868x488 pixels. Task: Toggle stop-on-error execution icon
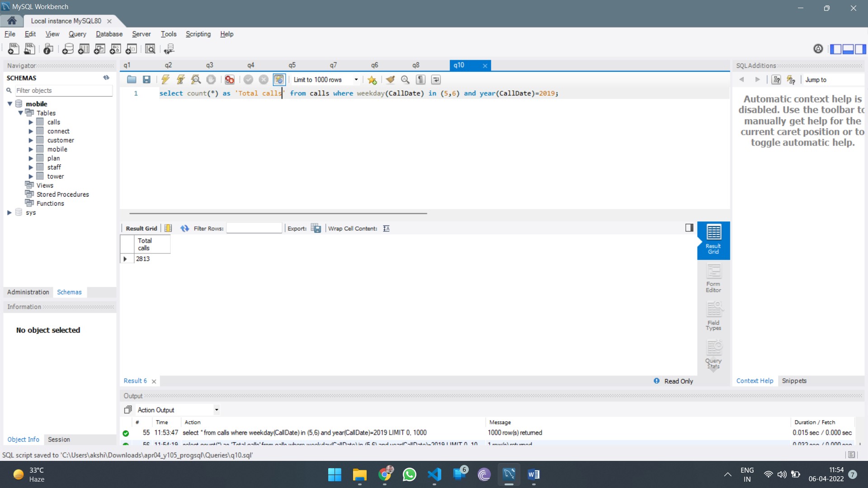tap(230, 80)
